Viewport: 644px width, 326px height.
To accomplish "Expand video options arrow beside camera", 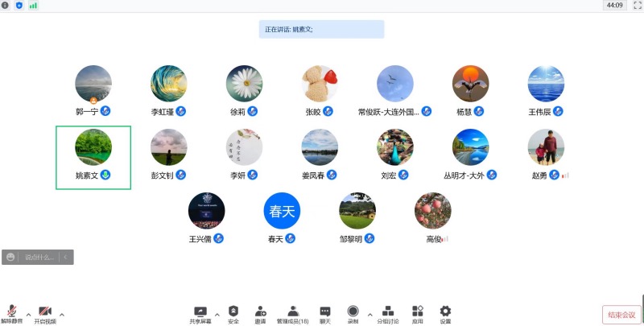I will click(x=62, y=313).
